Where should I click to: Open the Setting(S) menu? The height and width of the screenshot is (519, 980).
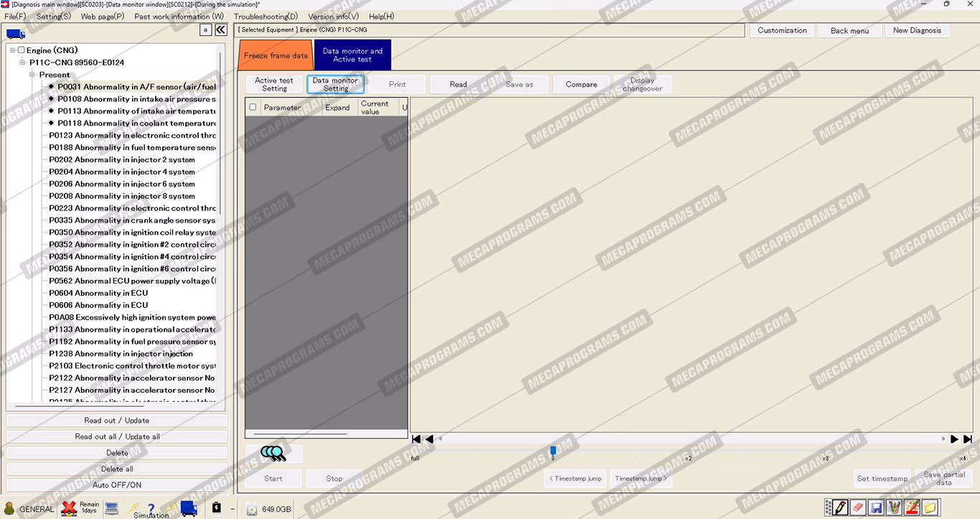(x=54, y=17)
